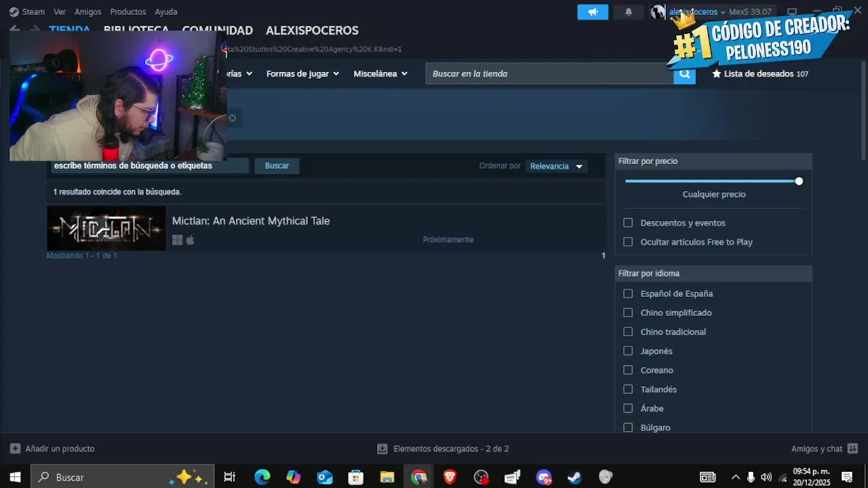Open Outlook from taskbar
The width and height of the screenshot is (868, 488).
click(325, 477)
